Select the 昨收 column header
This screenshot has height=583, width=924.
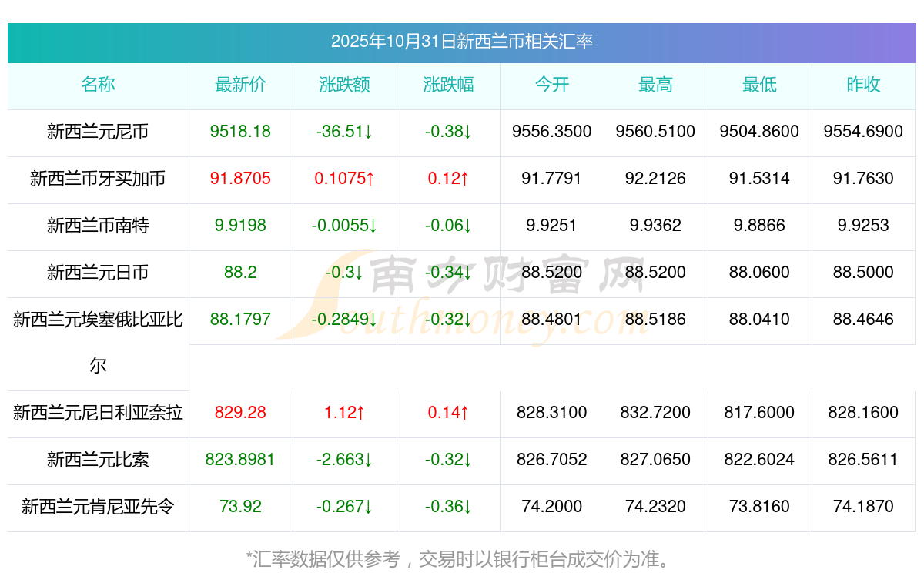[863, 85]
